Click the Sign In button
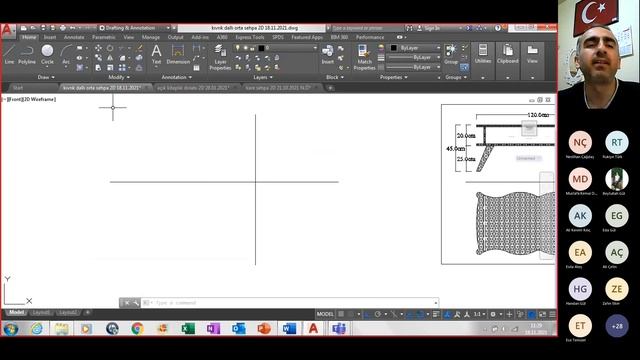Image resolution: width=640 pixels, height=360 pixels. tap(428, 28)
